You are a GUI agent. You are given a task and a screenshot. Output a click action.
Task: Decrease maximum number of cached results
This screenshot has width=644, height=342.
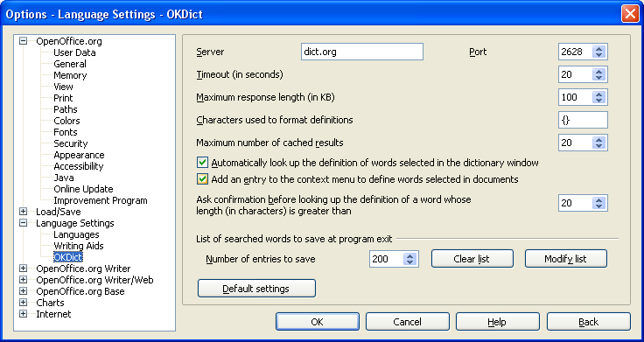tap(598, 147)
